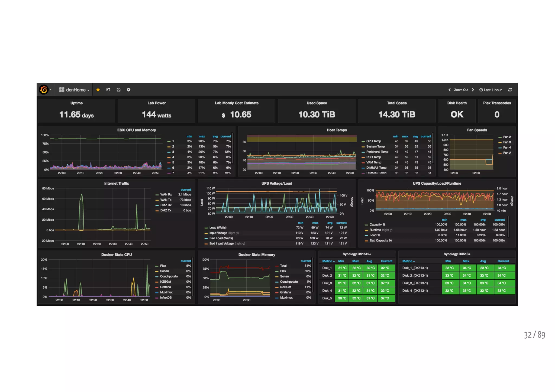Open Lab Montly Cost Estimate panel title
The width and height of the screenshot is (555, 392).
pos(237,103)
